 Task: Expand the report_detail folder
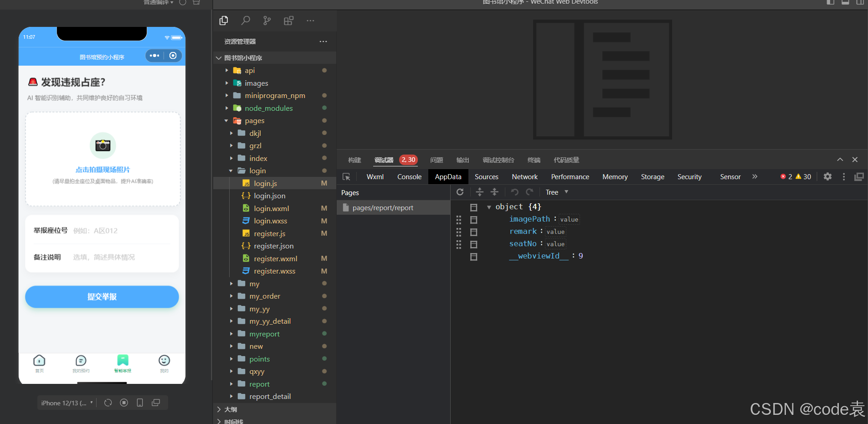point(231,396)
